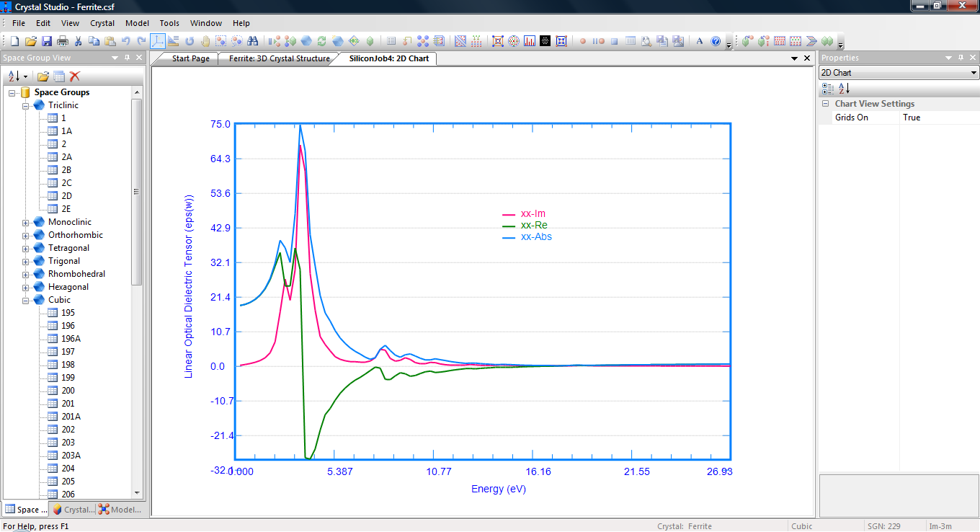Toggle alphabetical sort in Properties panel

[x=844, y=88]
